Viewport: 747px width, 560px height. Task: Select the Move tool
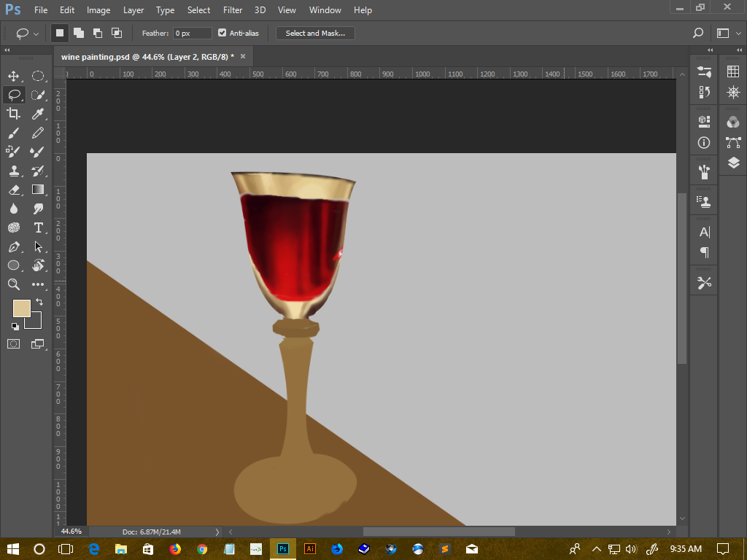[14, 76]
